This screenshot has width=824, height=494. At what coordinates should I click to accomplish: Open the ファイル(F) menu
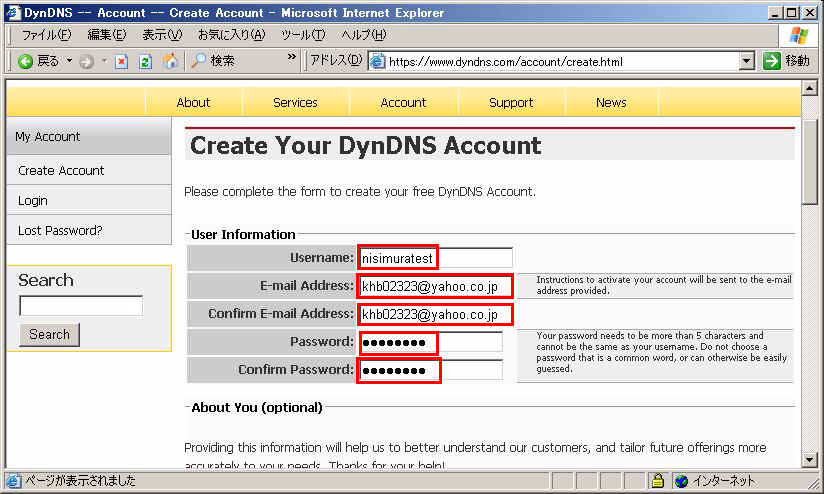click(x=46, y=35)
